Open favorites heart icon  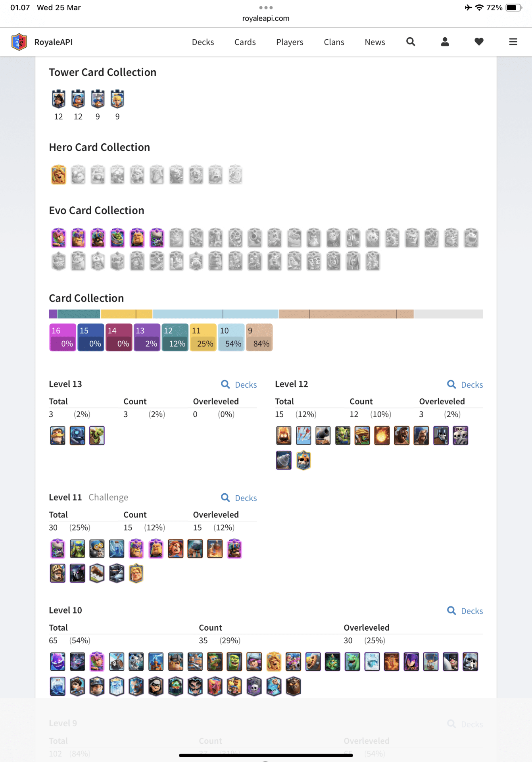pos(479,42)
